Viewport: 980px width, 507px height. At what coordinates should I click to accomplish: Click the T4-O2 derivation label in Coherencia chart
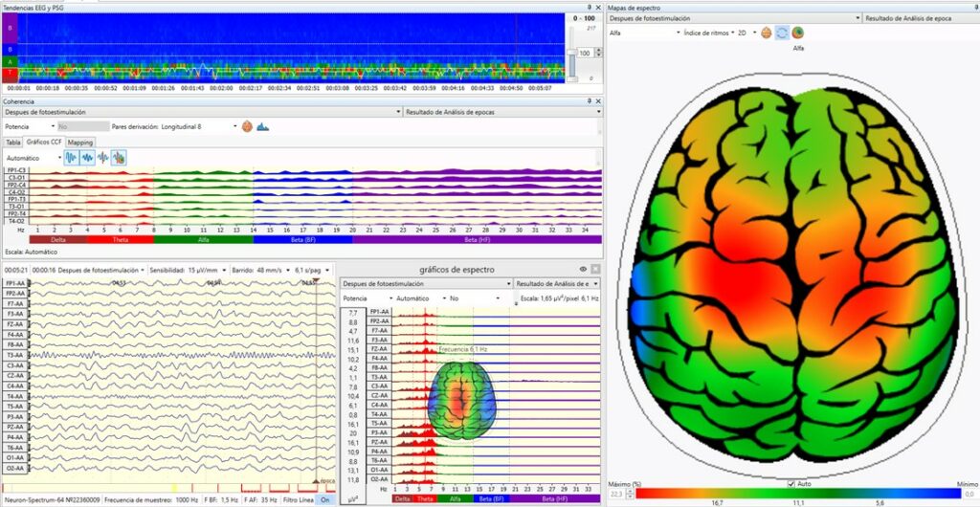(x=16, y=222)
